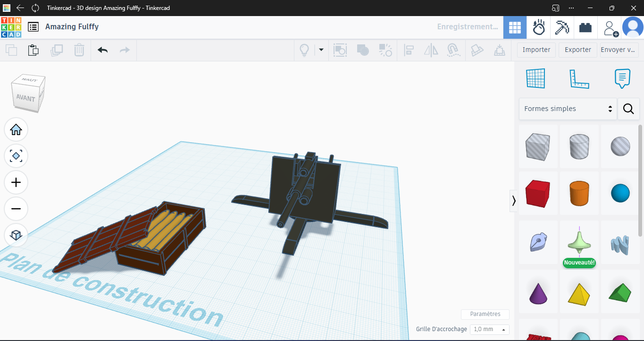Image resolution: width=644 pixels, height=341 pixels.
Task: Click the Home view button
Action: [16, 129]
